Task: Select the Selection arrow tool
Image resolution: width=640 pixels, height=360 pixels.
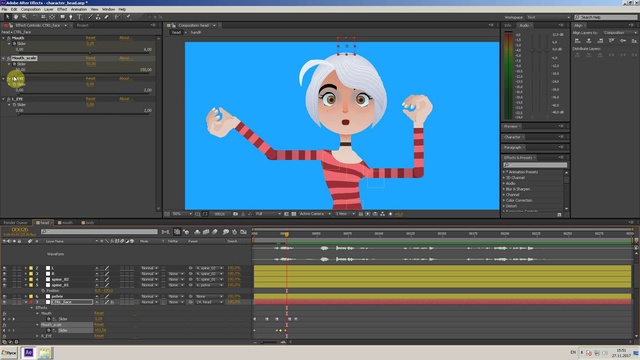Action: tap(7, 17)
